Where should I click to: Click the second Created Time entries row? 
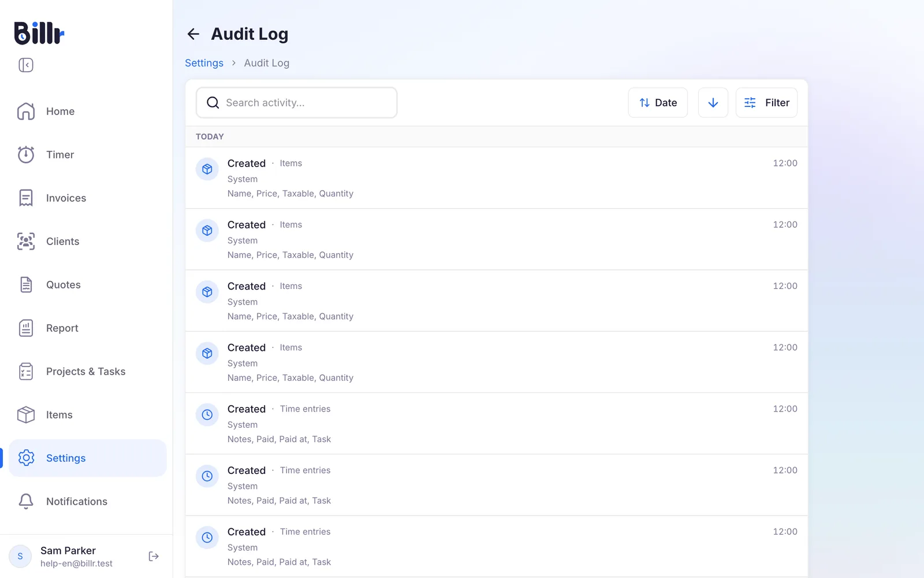point(497,485)
